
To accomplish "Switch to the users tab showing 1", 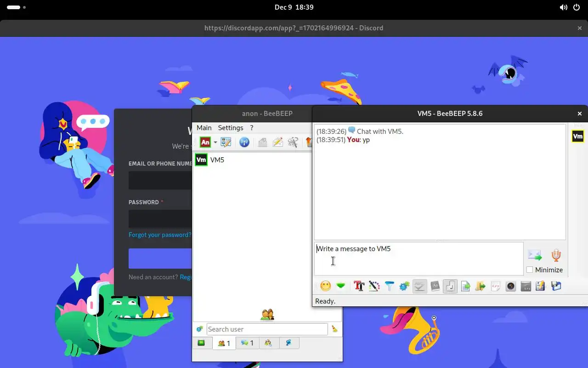I will pos(224,343).
